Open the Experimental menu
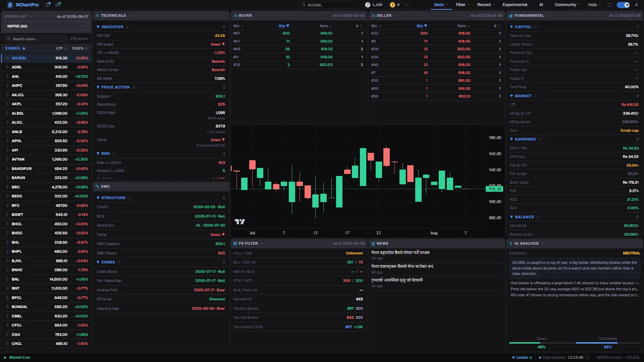This screenshot has height=362, width=644. (x=517, y=5)
